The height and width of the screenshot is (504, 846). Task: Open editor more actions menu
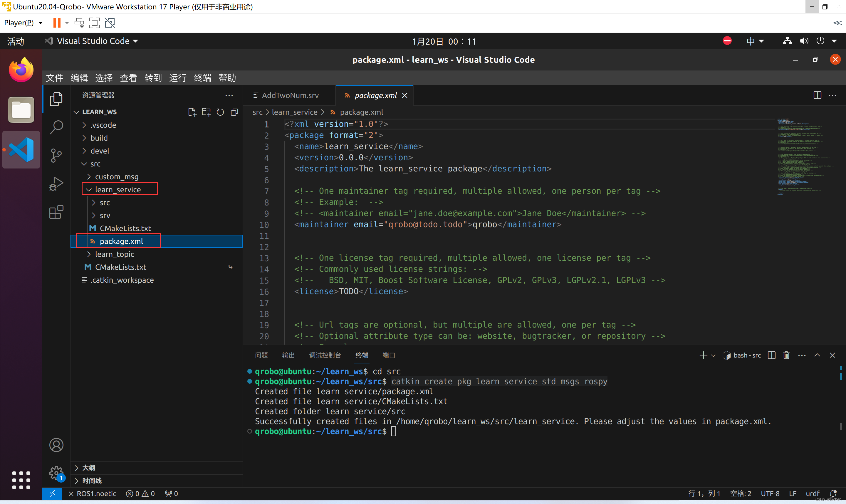(x=832, y=95)
